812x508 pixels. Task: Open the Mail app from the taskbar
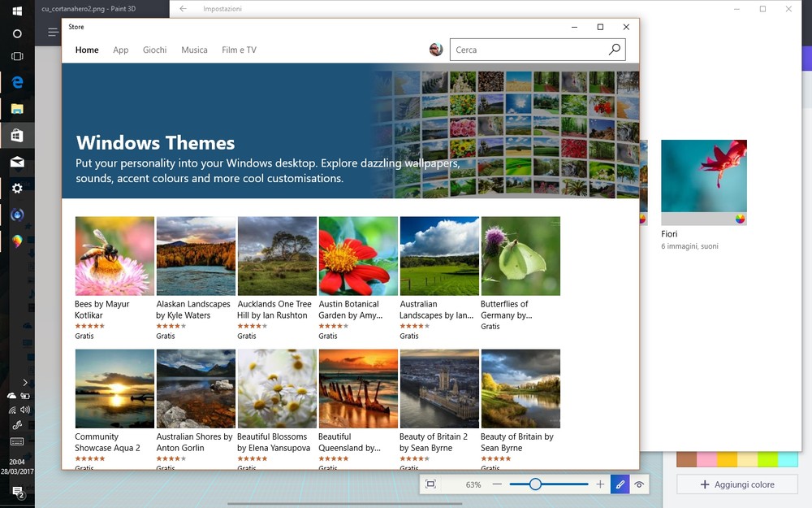tap(17, 163)
